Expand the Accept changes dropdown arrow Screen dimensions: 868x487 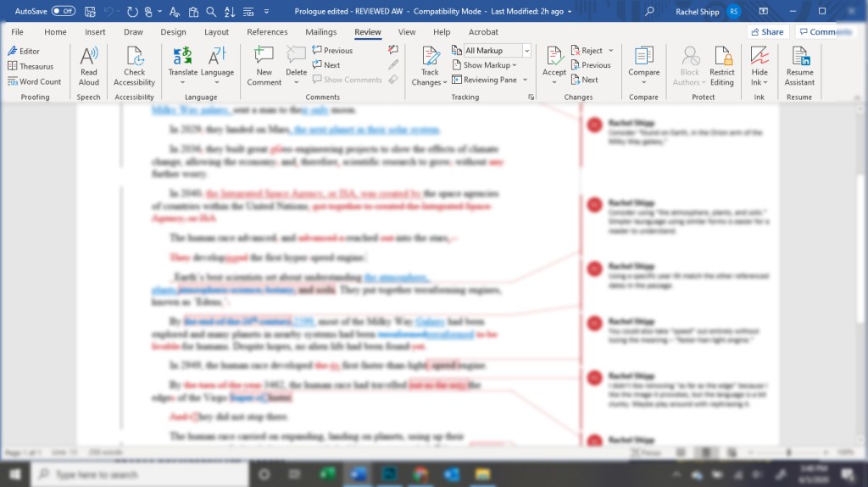pos(554,83)
